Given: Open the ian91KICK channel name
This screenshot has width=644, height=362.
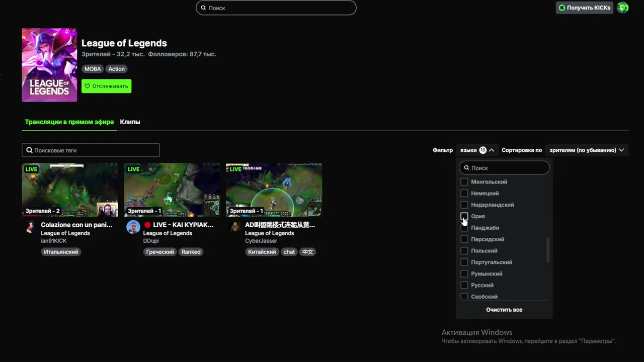Looking at the screenshot, I should point(54,241).
